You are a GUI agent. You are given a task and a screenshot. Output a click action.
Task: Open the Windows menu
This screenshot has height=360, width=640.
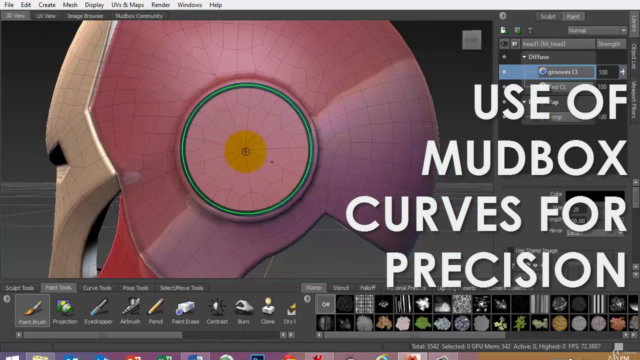pos(189,5)
